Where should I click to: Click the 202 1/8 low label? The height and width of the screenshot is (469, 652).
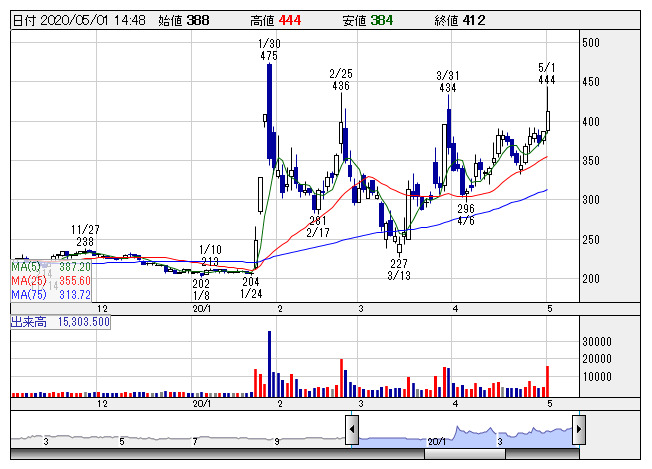point(201,289)
